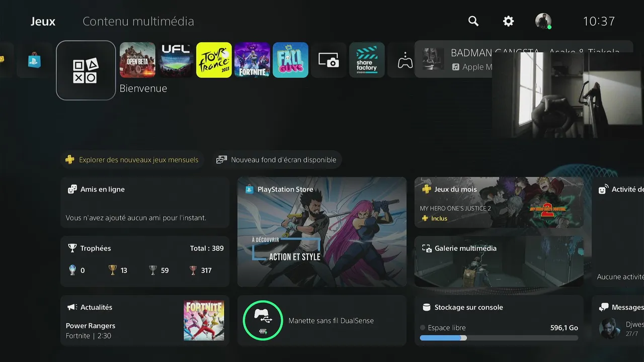
Task: Click Nouveau fond d'écran disponible chip
Action: tap(276, 160)
